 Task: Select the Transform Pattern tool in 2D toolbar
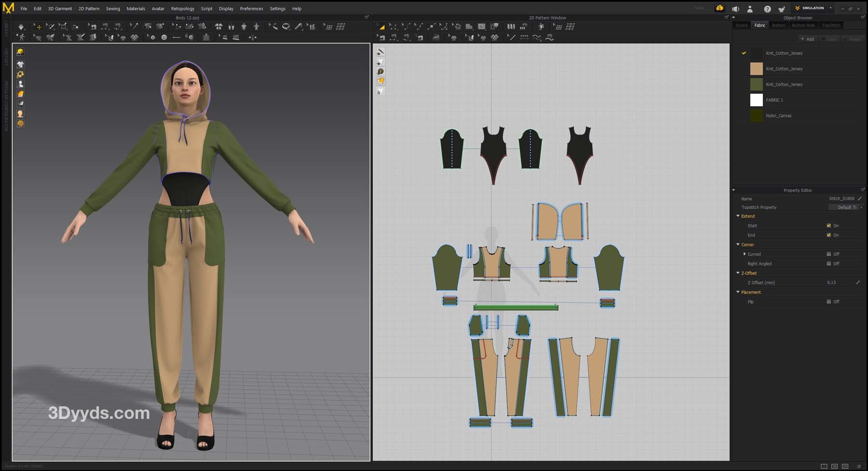click(381, 27)
